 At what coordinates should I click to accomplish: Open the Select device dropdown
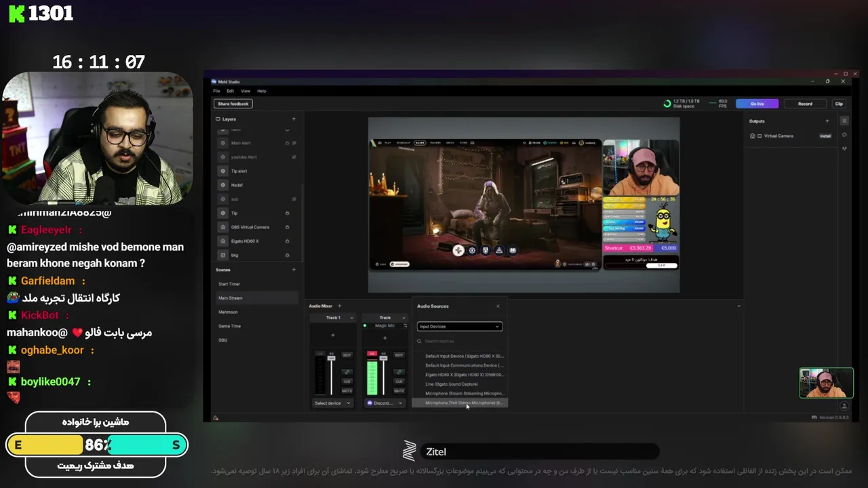pyautogui.click(x=332, y=403)
